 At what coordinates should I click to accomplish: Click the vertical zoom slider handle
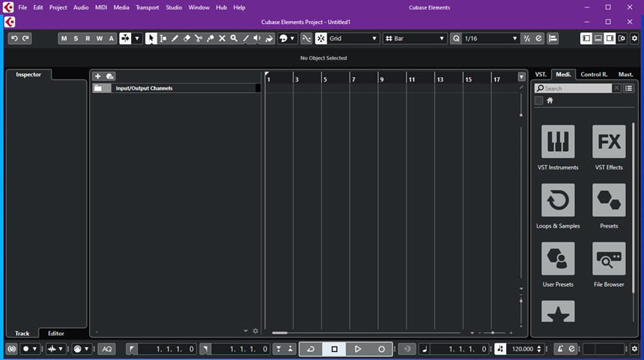(521, 300)
